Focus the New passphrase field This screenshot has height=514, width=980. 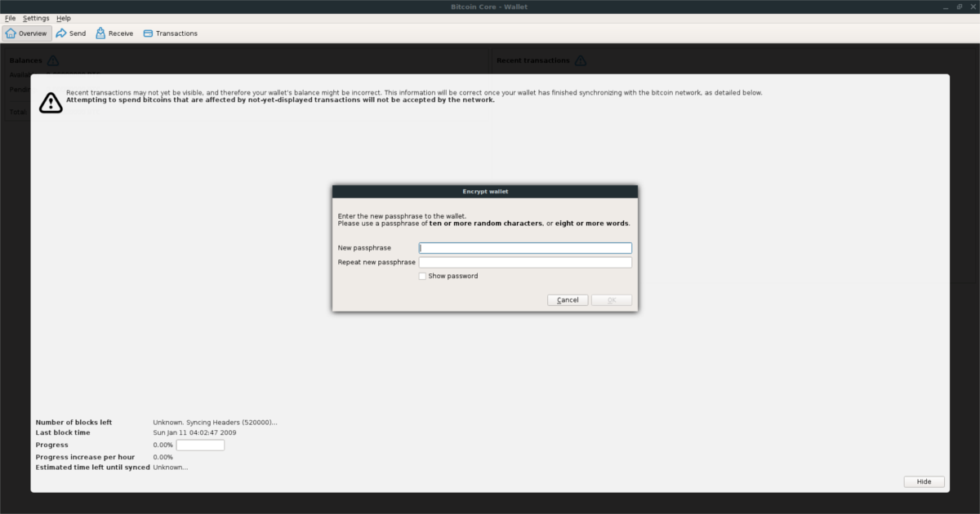pyautogui.click(x=525, y=248)
